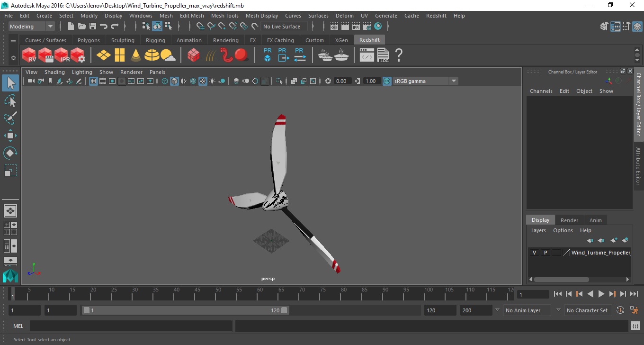The height and width of the screenshot is (345, 644).
Task: Go to start of playback range
Action: pos(558,294)
